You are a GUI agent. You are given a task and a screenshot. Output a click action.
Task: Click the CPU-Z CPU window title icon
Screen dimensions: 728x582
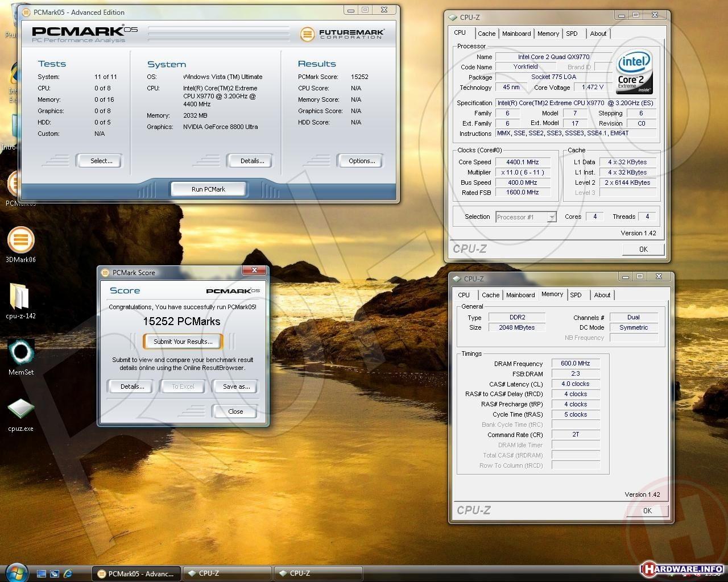[453, 18]
